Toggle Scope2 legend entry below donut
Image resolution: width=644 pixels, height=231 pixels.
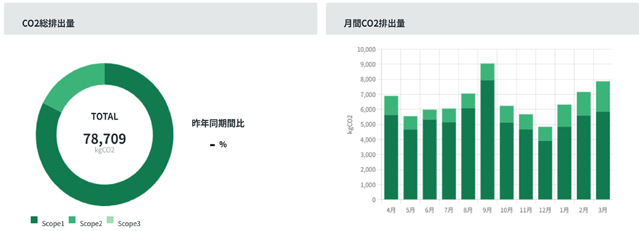click(x=91, y=223)
